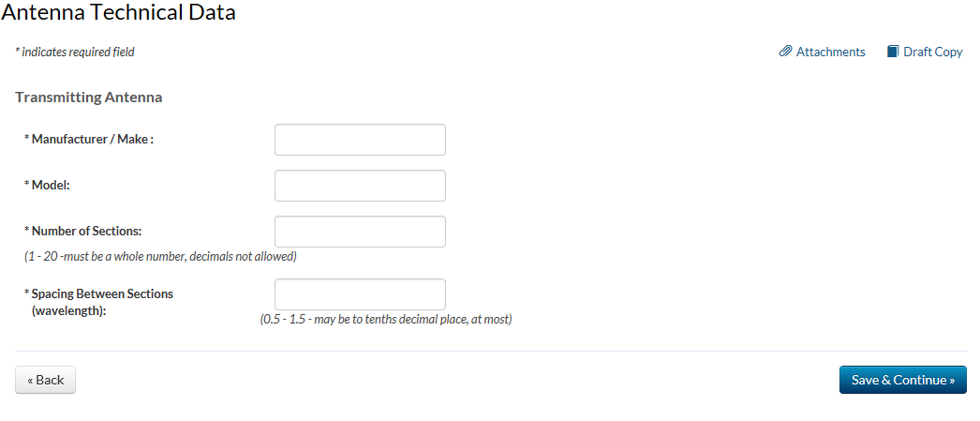Focus the Spacing Between Sections input
The height and width of the screenshot is (421, 980).
pyautogui.click(x=360, y=294)
